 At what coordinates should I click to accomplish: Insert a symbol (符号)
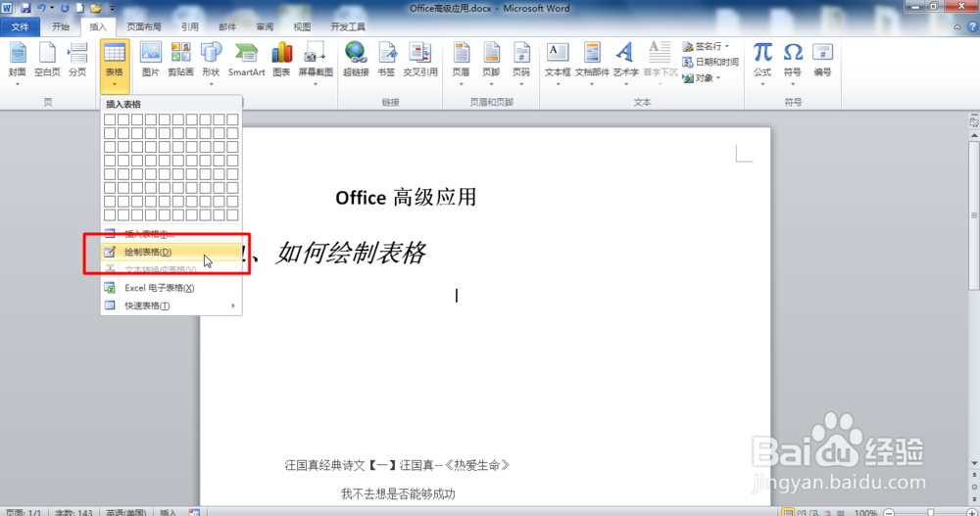793,64
